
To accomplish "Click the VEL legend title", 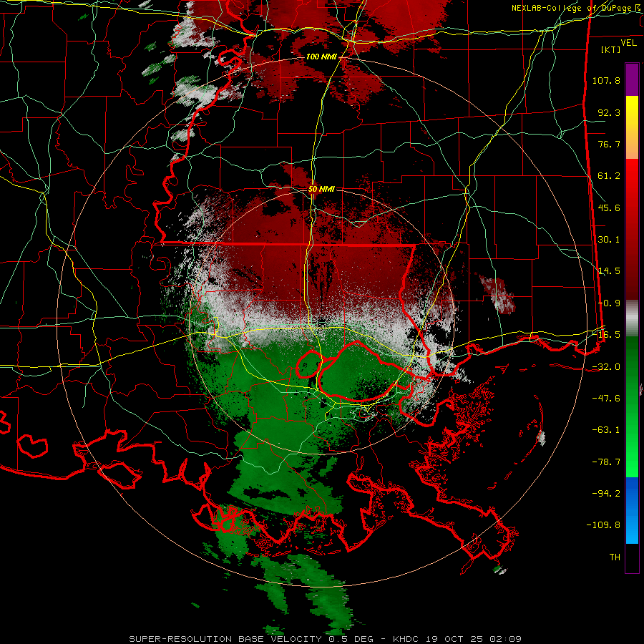I will 628,42.
